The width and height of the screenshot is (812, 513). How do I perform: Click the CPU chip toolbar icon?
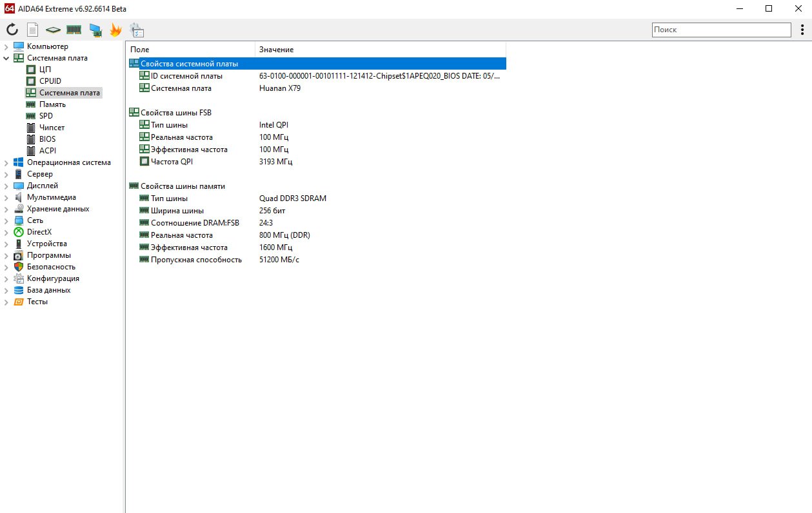pos(53,30)
